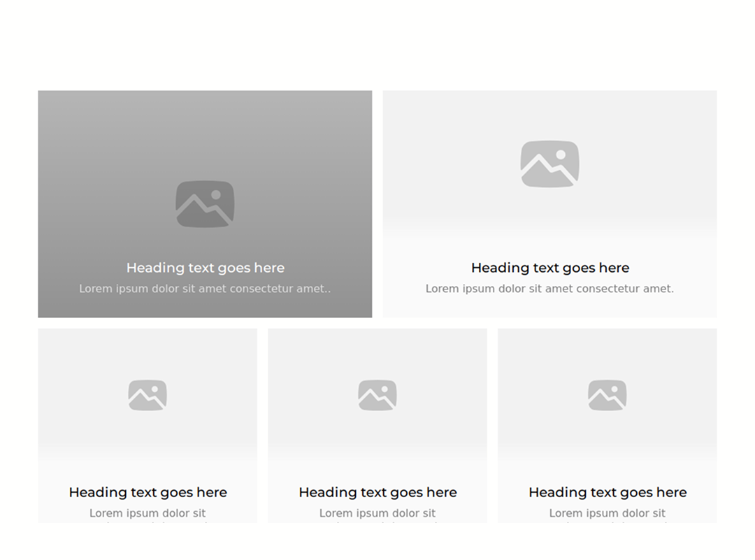Viewport: 755px width, 560px height.
Task: Click 'Lorem ipsum dolor sit' in bottom-left card
Action: (x=148, y=513)
